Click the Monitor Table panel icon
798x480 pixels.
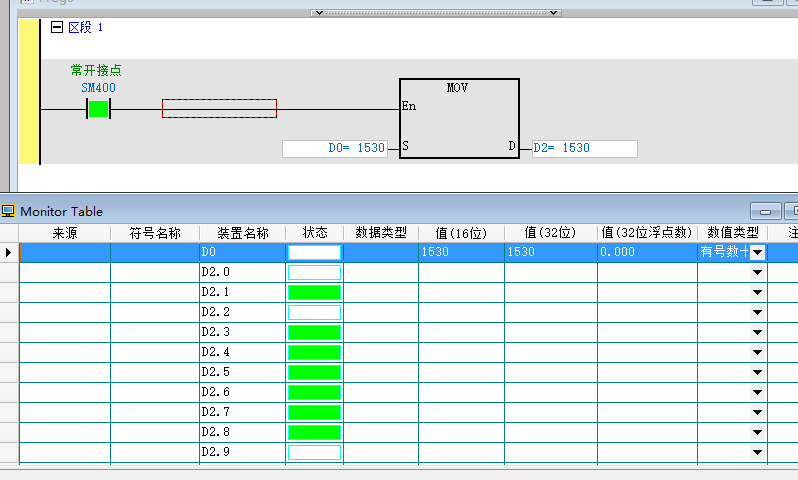click(9, 211)
